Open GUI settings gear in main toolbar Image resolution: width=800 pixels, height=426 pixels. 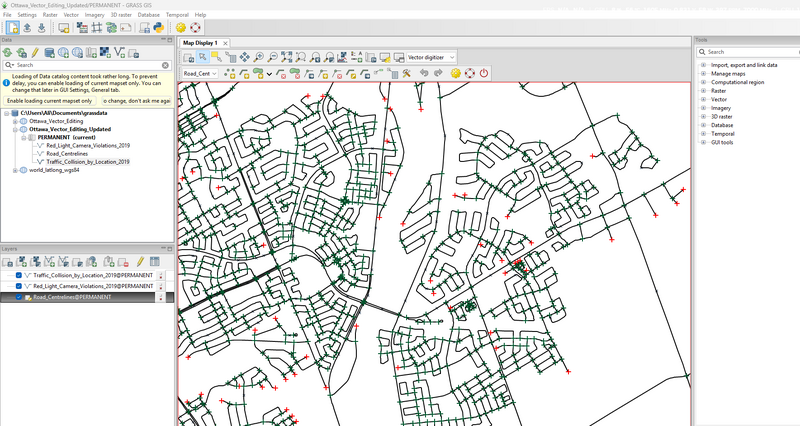click(181, 28)
